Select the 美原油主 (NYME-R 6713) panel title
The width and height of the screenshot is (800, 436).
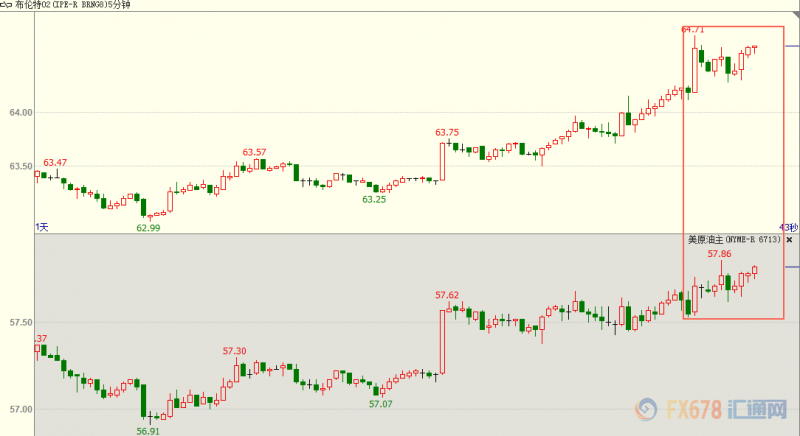tap(734, 239)
